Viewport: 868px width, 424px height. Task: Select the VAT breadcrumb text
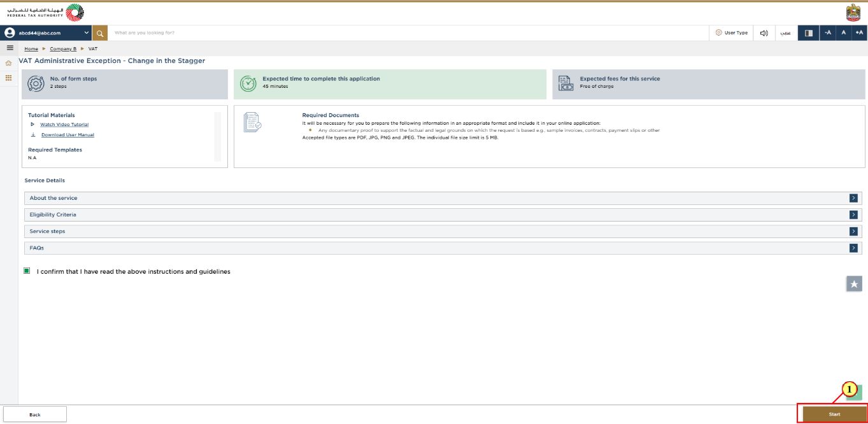[93, 49]
